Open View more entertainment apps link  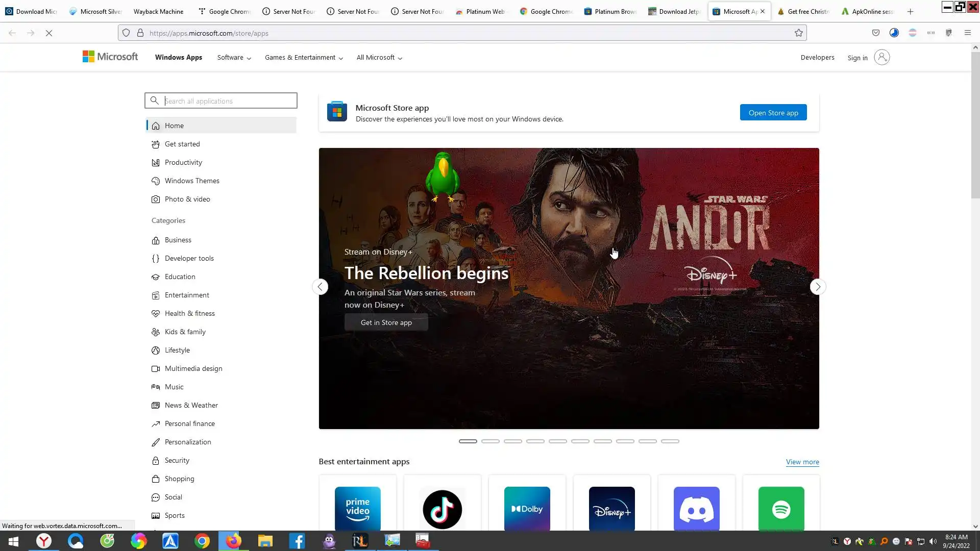pos(802,462)
